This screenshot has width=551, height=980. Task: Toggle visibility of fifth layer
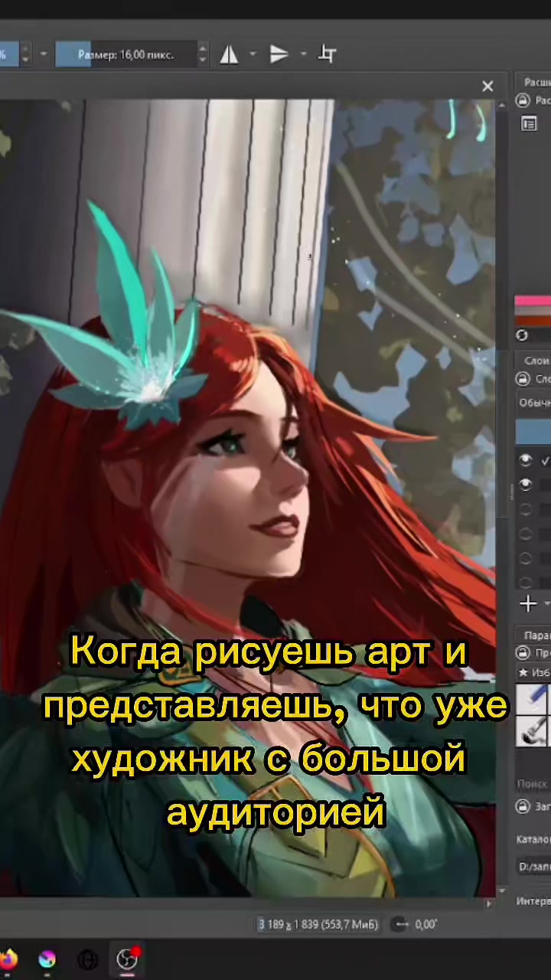[x=526, y=558]
